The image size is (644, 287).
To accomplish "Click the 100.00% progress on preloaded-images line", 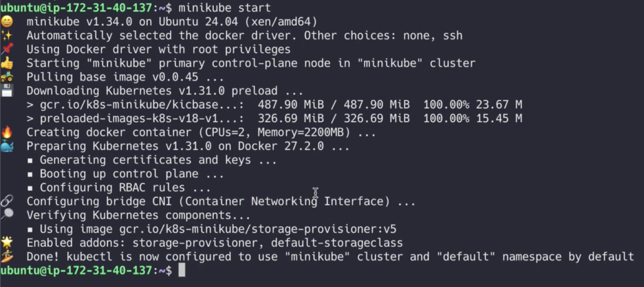I will coord(447,119).
